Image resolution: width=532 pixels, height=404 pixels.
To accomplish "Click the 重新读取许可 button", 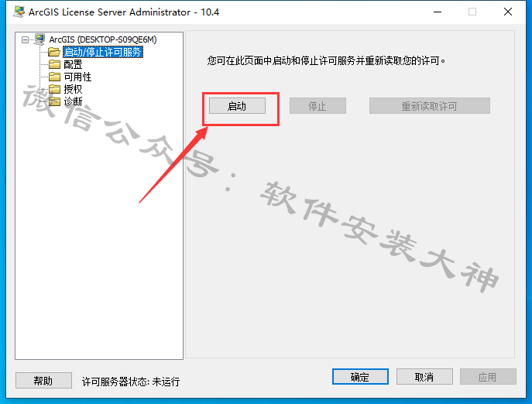I will pyautogui.click(x=430, y=106).
